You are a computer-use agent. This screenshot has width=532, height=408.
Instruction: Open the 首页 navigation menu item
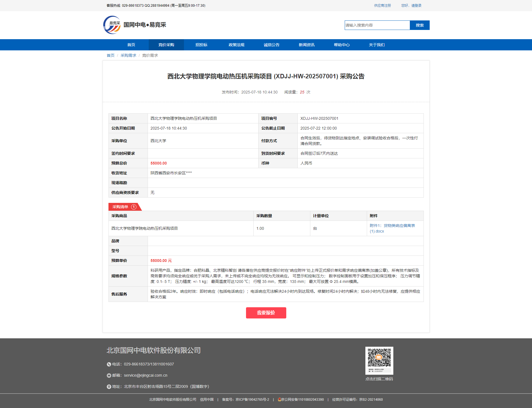[131, 45]
